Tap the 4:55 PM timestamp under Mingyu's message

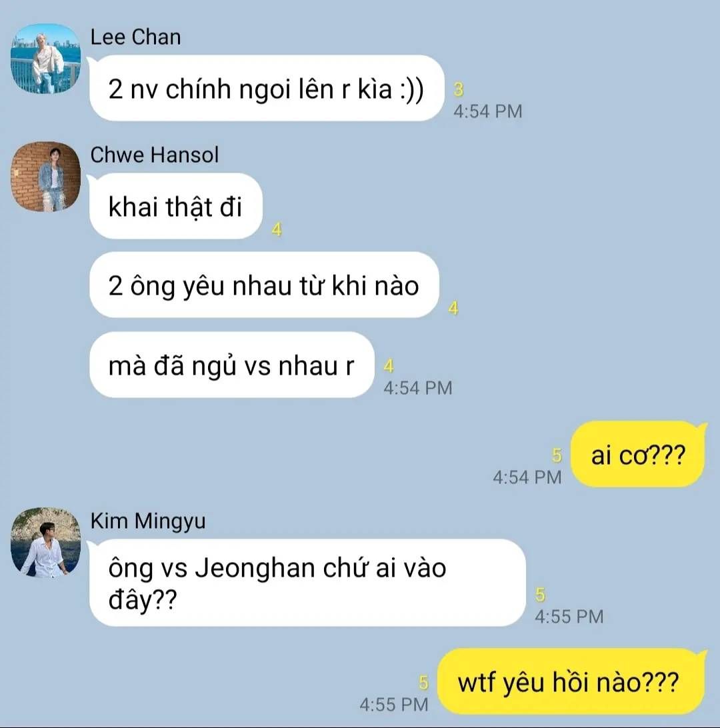pos(569,617)
